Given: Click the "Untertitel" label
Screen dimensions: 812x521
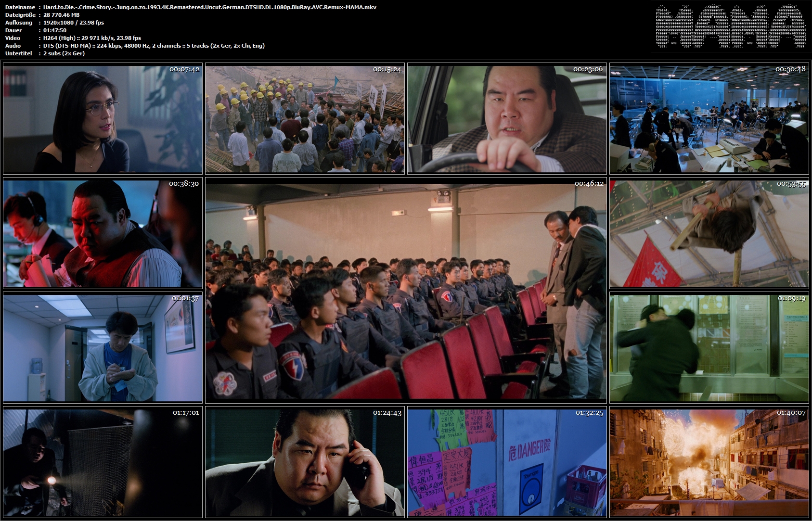Looking at the screenshot, I should 19,53.
